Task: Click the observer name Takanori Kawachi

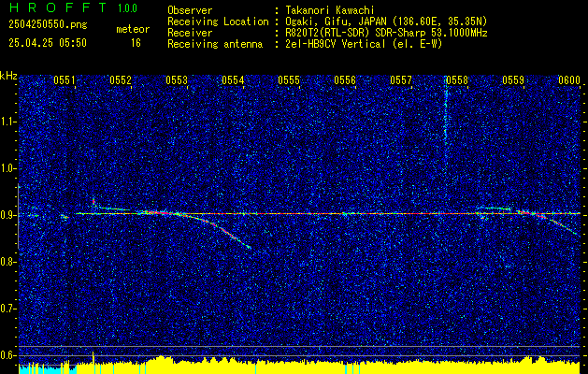Action: 329,10
